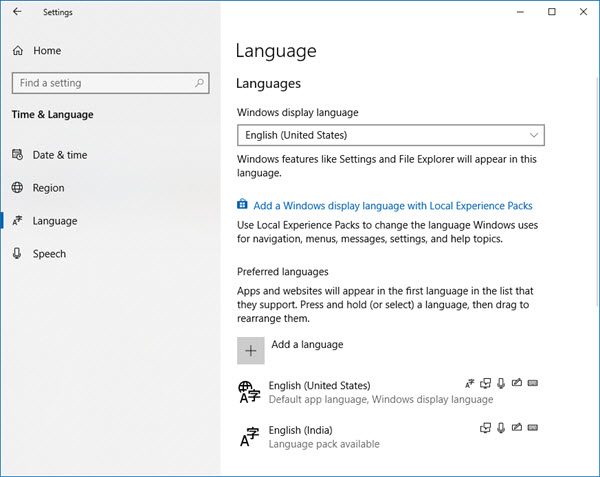This screenshot has height=477, width=600.
Task: Open Settings Home
Action: [46, 50]
